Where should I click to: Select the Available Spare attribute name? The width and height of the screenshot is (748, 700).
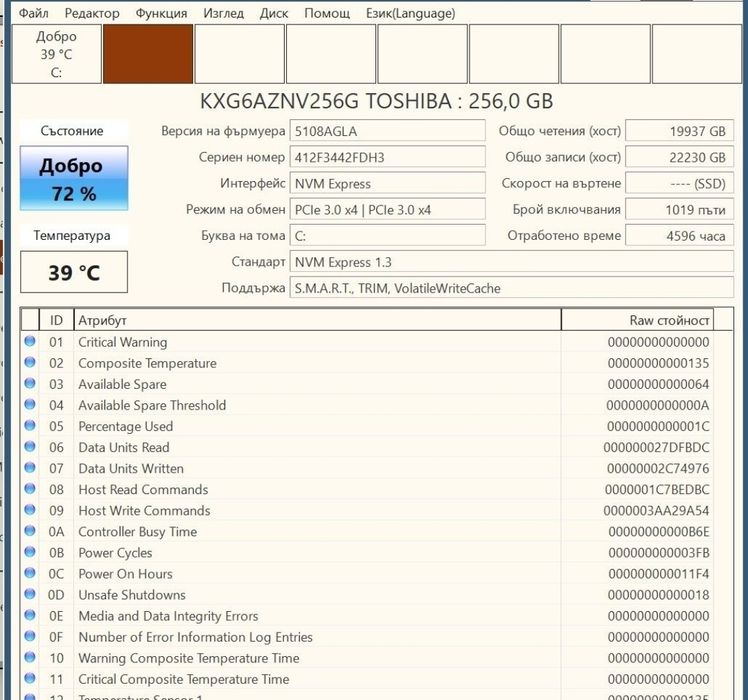[123, 384]
